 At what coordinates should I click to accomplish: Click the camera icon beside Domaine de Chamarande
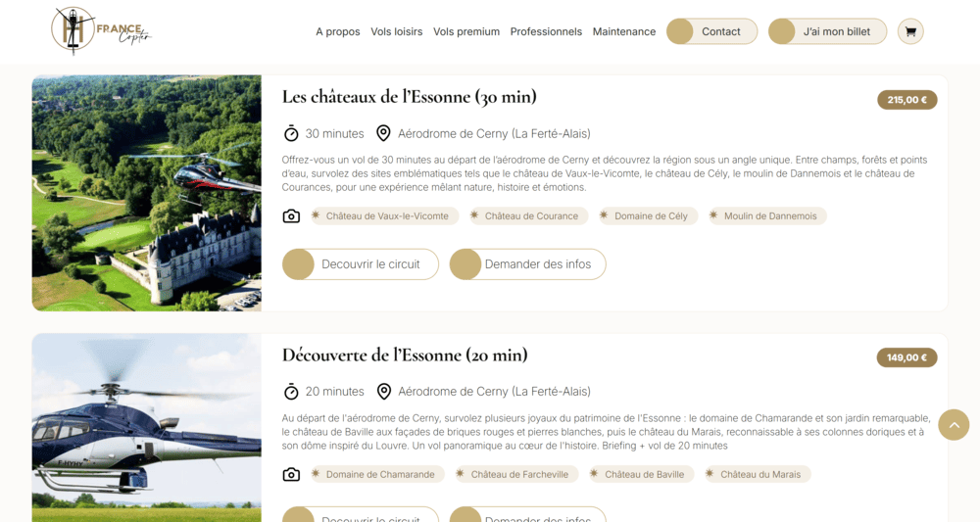pyautogui.click(x=291, y=475)
